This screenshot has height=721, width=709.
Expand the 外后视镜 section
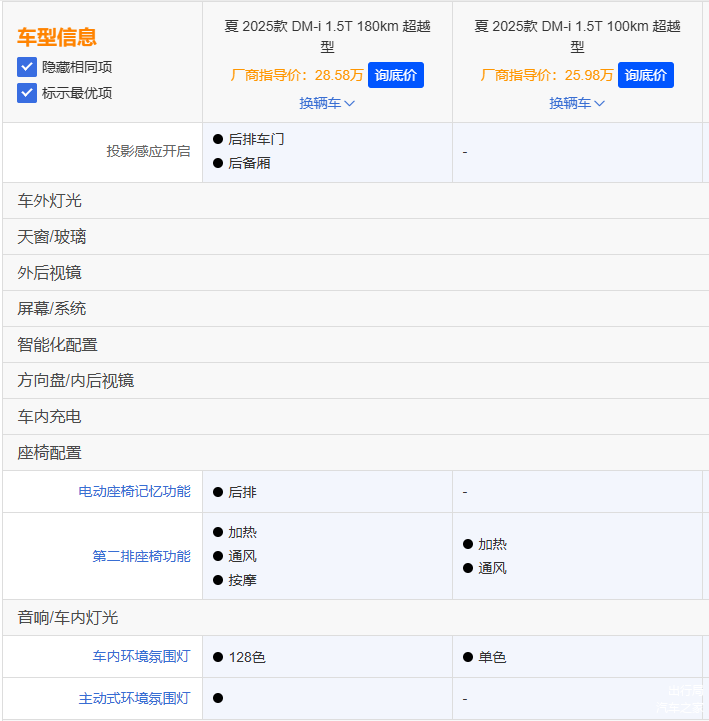coord(50,273)
